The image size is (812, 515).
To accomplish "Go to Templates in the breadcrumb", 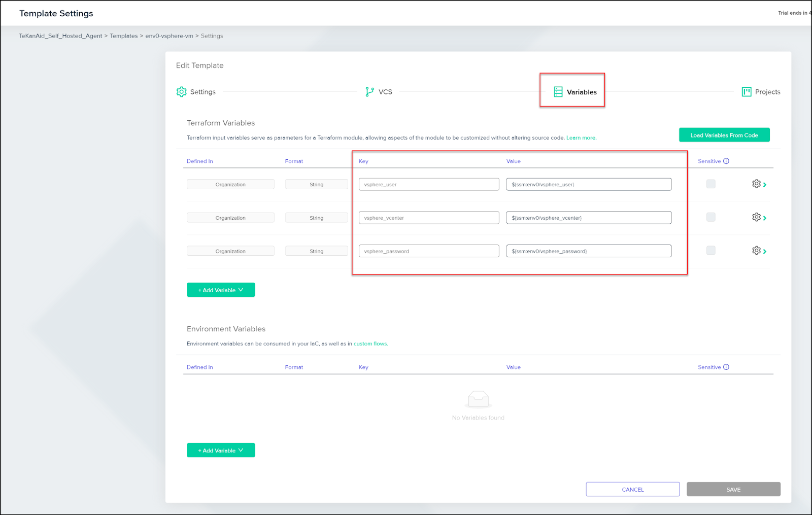I will [124, 36].
